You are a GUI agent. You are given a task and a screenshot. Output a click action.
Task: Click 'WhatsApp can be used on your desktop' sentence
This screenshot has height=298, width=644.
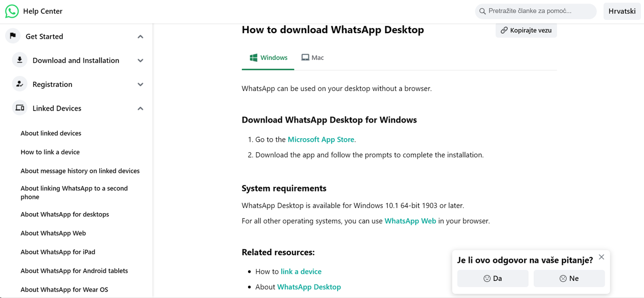point(337,88)
